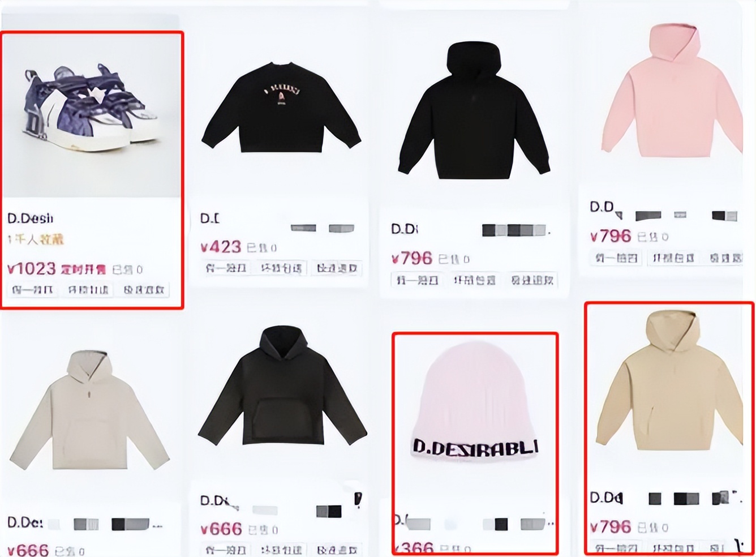Click the first service tag under ¥1023 sneaker
756x557 pixels.
coord(33,290)
